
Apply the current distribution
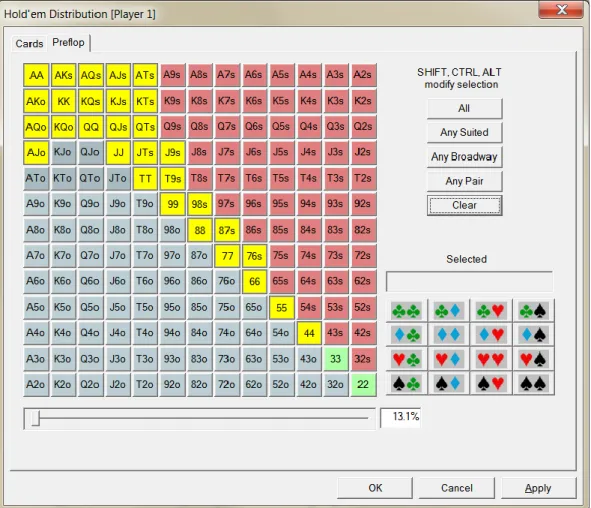(538, 488)
